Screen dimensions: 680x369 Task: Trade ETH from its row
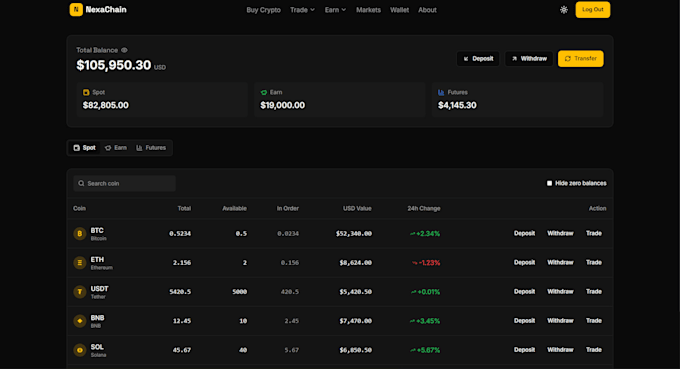[594, 262]
